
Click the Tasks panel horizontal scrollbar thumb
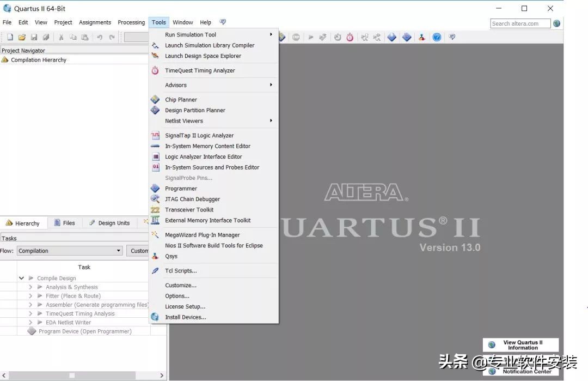(x=72, y=376)
